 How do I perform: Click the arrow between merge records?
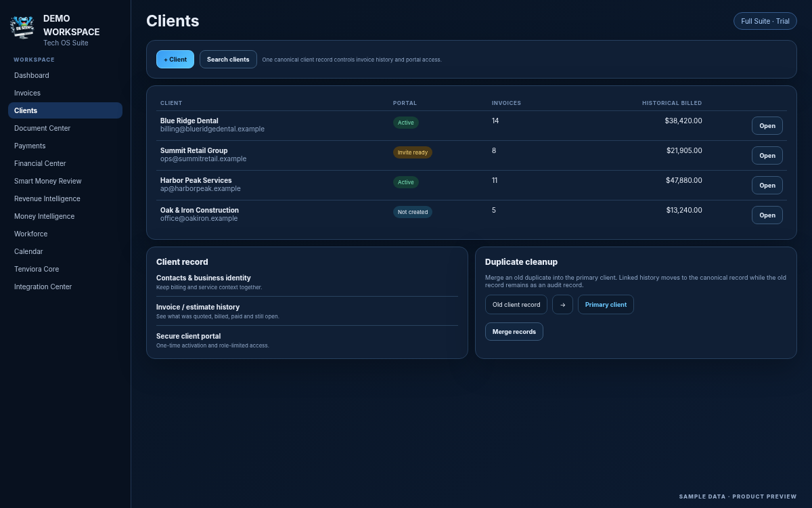pyautogui.click(x=562, y=305)
